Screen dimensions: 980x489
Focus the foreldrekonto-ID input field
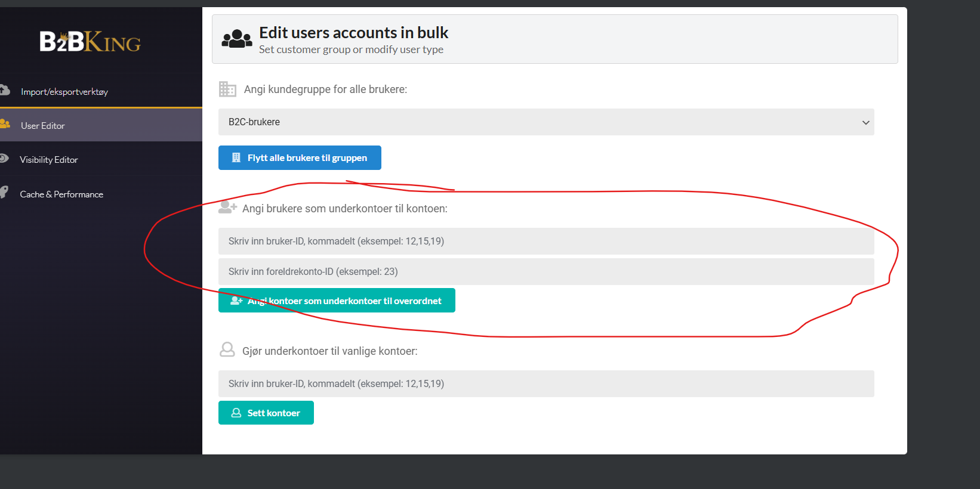[x=546, y=271]
